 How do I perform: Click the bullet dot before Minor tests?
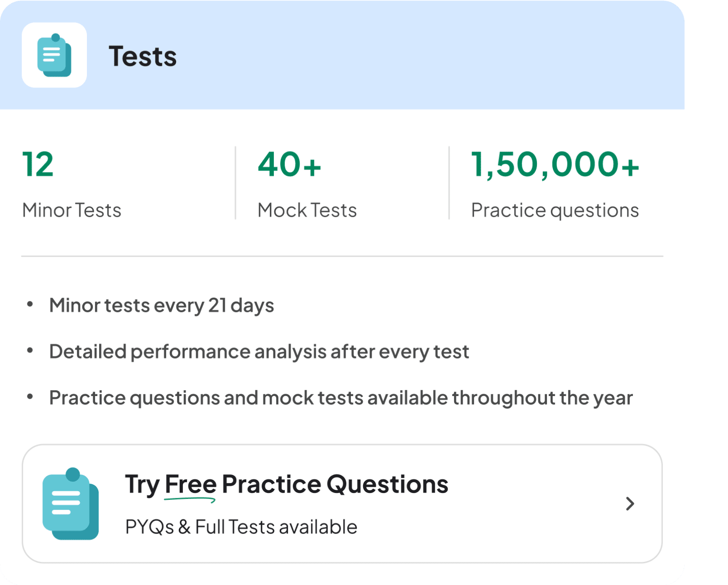(x=30, y=304)
